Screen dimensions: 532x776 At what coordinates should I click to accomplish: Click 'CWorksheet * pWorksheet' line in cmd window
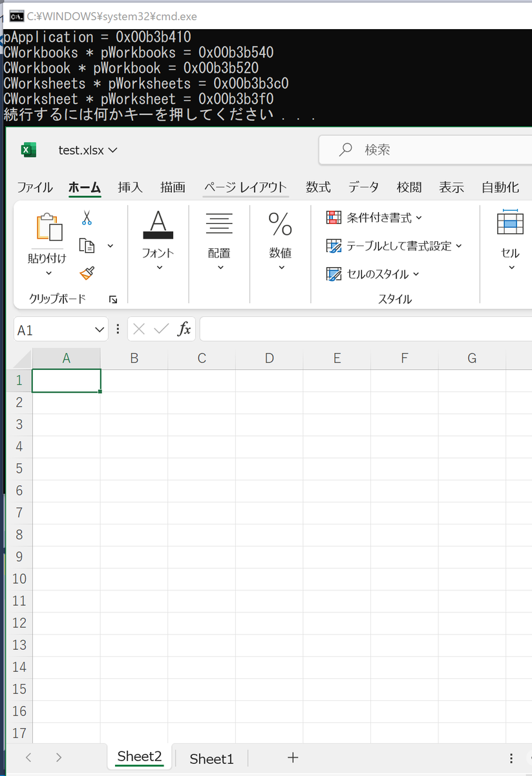click(x=138, y=99)
